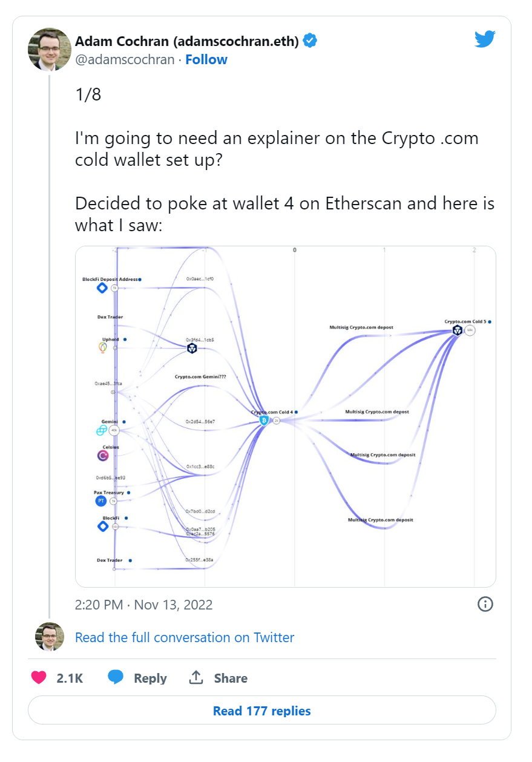Click the Crypto.com Cold 5 node icon
The height and width of the screenshot is (762, 532).
click(x=458, y=330)
